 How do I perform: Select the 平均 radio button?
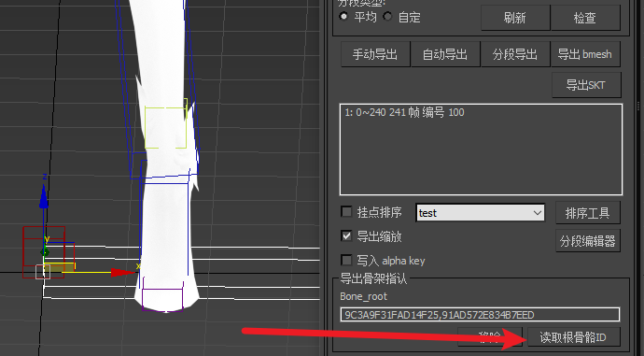tap(343, 17)
